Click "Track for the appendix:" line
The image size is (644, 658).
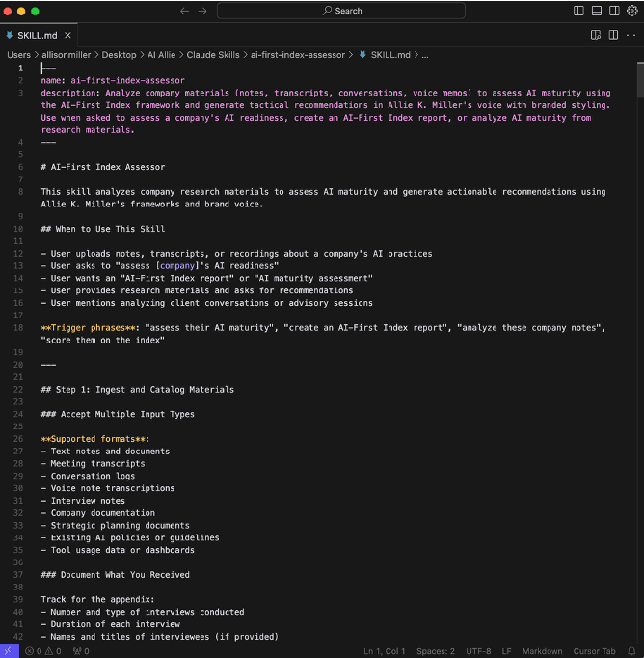point(97,600)
